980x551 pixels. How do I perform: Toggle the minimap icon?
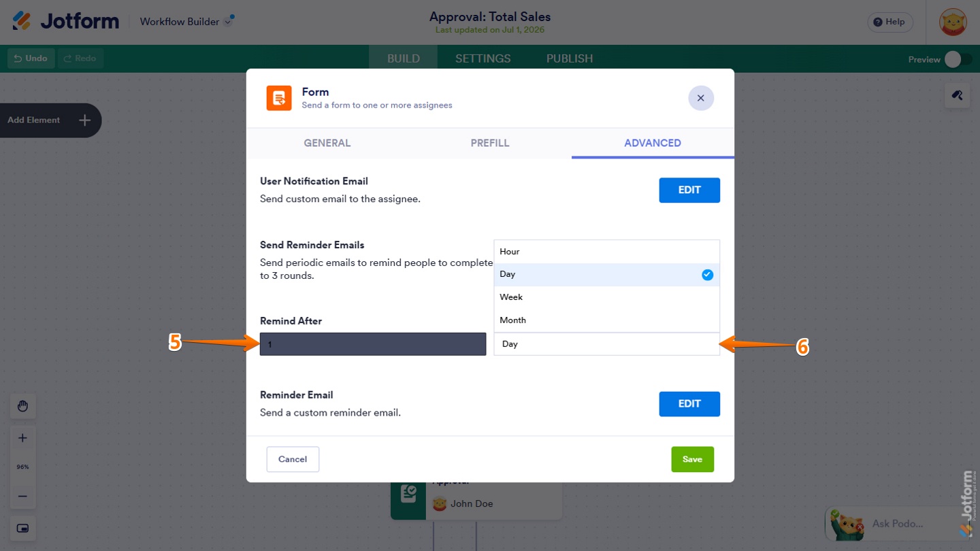(x=22, y=529)
